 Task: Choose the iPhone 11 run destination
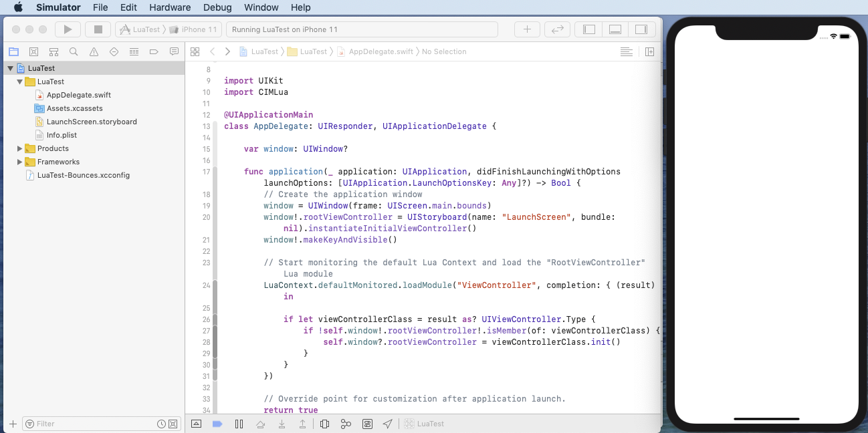194,29
